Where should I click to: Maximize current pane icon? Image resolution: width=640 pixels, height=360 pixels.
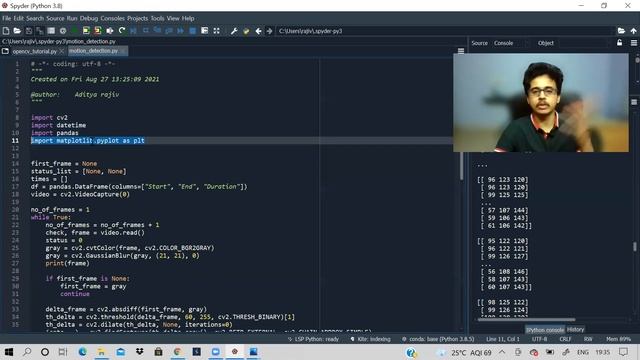204,31
